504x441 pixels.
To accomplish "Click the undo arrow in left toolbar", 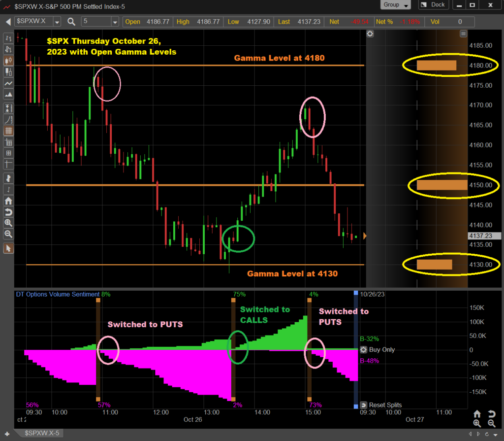I will click(8, 212).
